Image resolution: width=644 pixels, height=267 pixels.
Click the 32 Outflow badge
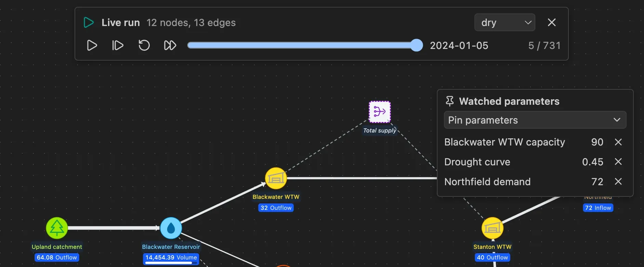[x=276, y=208]
